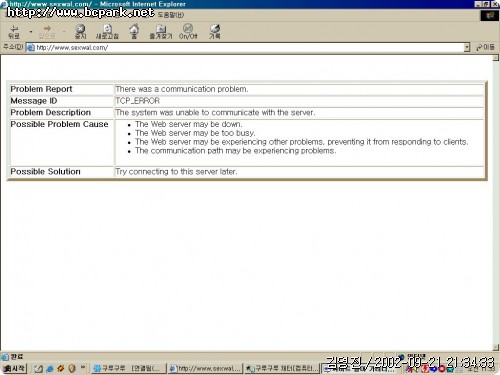
Task: Click the Internet Explorer throbber logo
Action: point(490,15)
